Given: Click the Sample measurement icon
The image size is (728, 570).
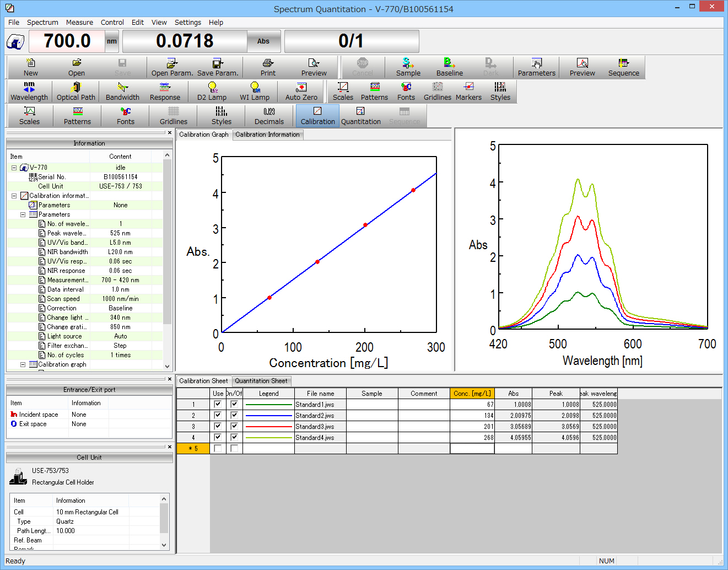Looking at the screenshot, I should click(408, 67).
